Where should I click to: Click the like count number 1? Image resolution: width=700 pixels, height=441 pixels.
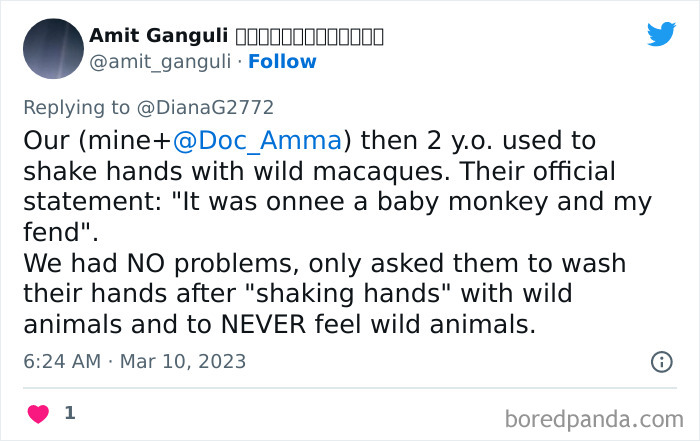click(x=70, y=413)
